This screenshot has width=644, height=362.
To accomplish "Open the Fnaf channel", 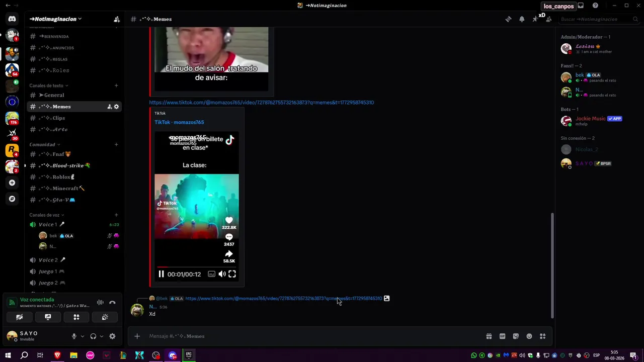I will coord(74,154).
